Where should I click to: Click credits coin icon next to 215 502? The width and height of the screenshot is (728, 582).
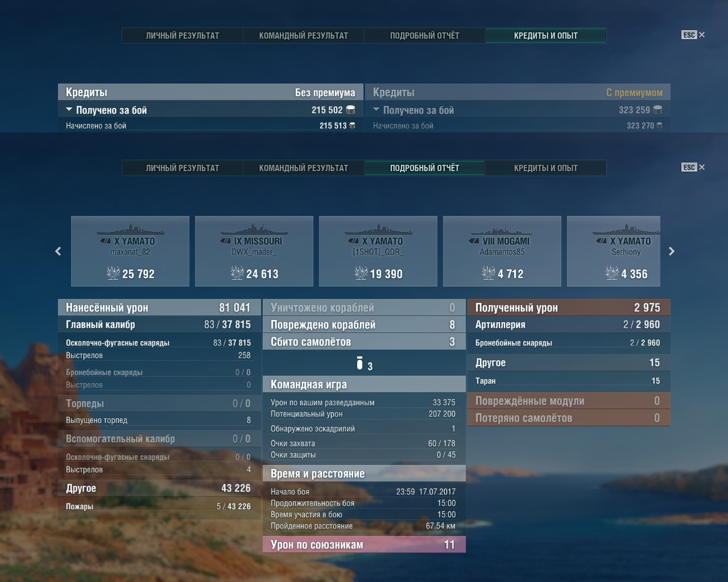click(x=350, y=110)
